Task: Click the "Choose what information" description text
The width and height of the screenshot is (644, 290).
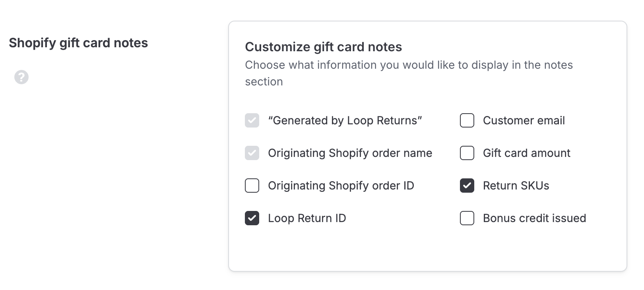Action: (409, 73)
